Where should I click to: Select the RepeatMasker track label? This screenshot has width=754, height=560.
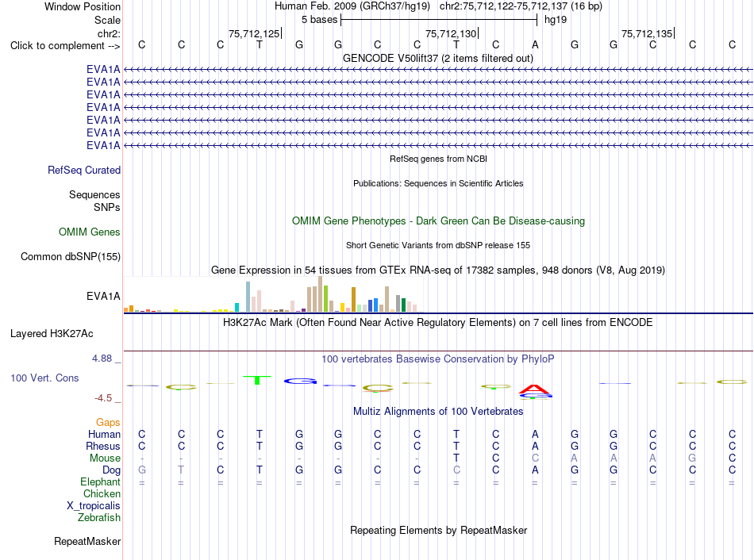click(x=87, y=541)
